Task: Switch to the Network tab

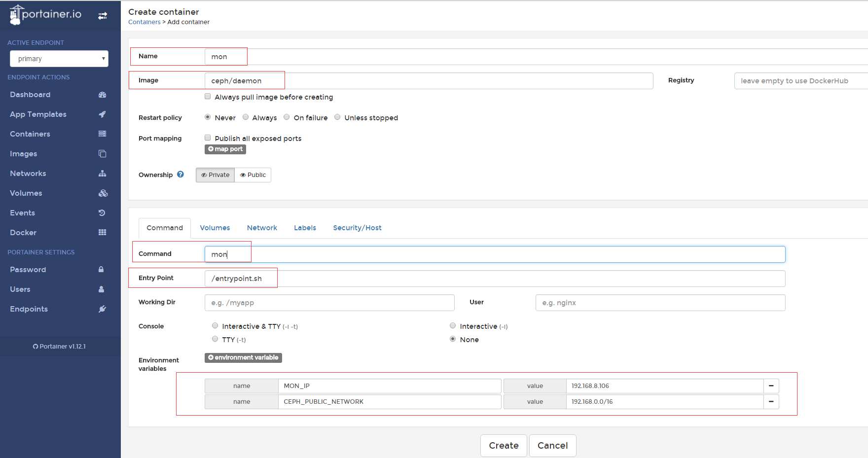Action: pyautogui.click(x=262, y=227)
